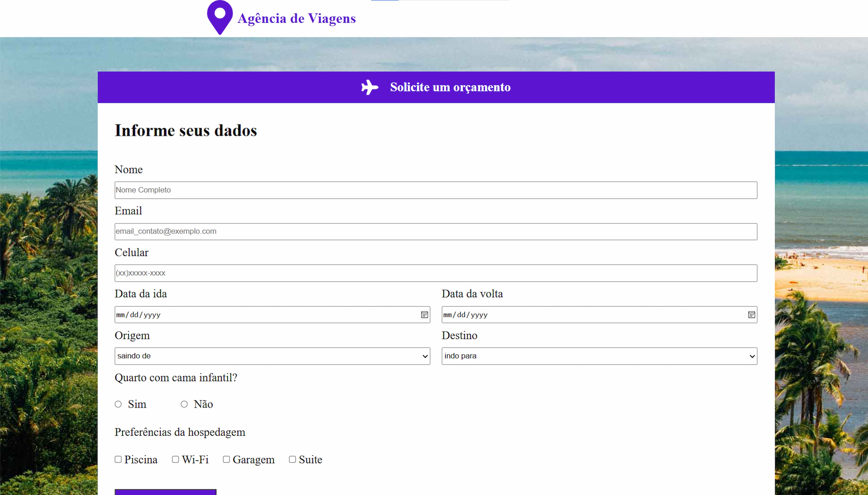Enable the Wi-Fi hospedagem preference
868x495 pixels.
pyautogui.click(x=175, y=459)
